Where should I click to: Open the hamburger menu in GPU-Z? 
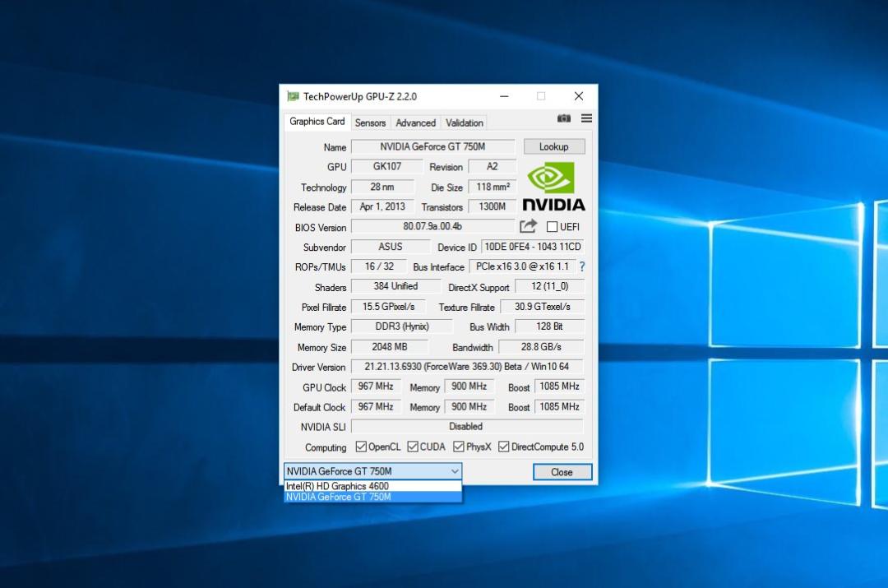click(x=587, y=118)
